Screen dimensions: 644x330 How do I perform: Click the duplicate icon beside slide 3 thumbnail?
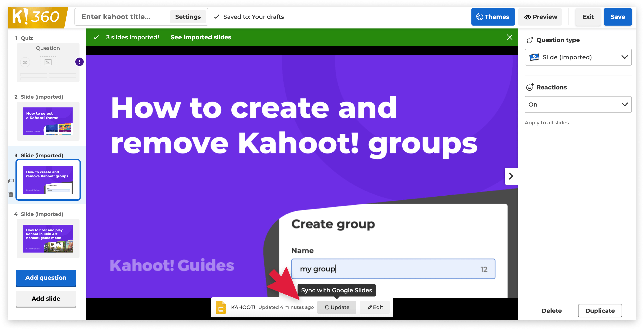(11, 181)
